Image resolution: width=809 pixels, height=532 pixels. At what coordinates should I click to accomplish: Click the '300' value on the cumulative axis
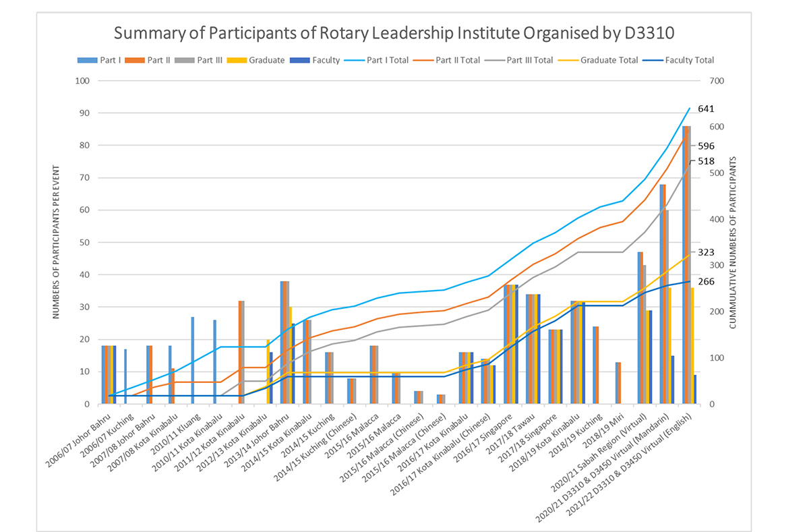715,266
